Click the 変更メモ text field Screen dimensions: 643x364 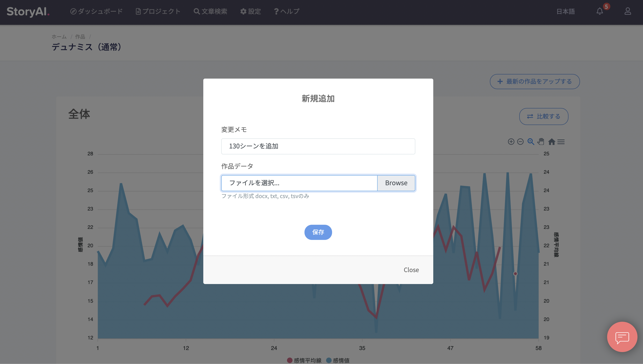pos(318,146)
